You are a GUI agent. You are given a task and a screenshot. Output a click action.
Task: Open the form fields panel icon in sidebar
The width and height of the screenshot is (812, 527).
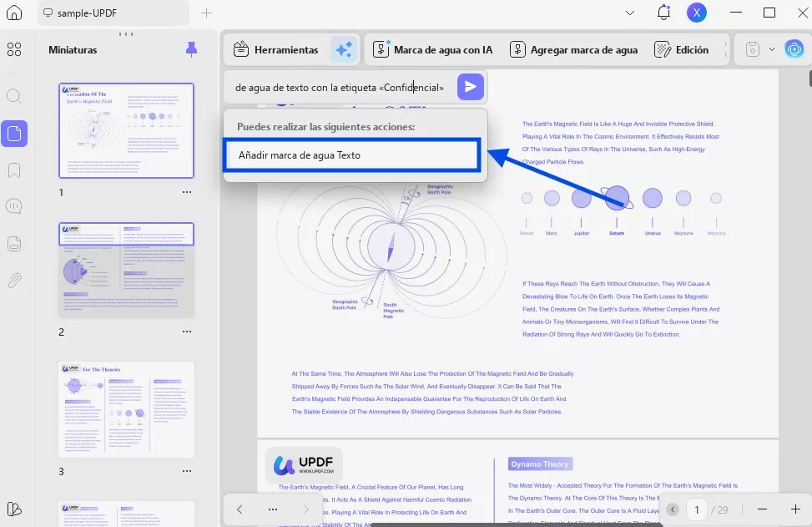click(x=14, y=244)
